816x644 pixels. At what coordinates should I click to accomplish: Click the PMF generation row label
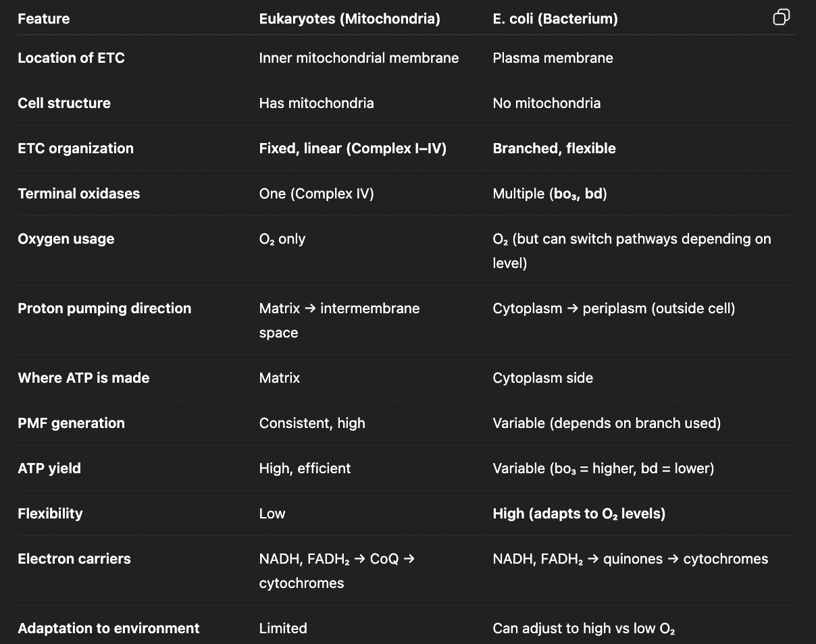coord(72,423)
